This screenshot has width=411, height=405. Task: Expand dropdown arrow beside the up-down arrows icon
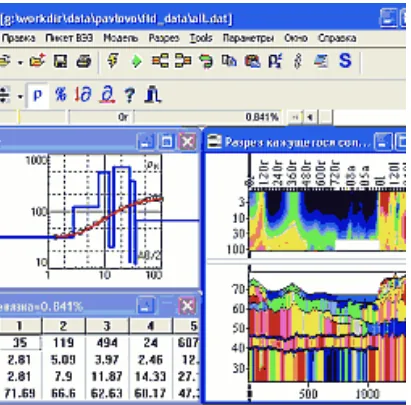[20, 97]
